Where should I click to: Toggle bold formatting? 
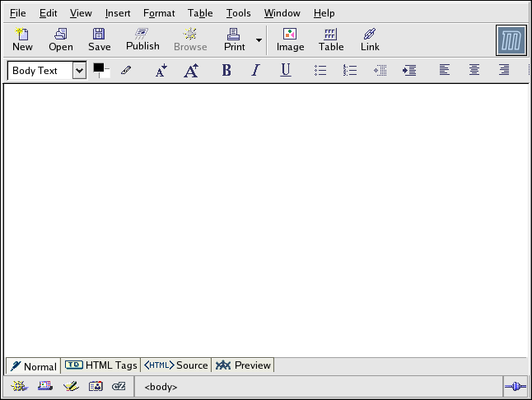tap(226, 71)
